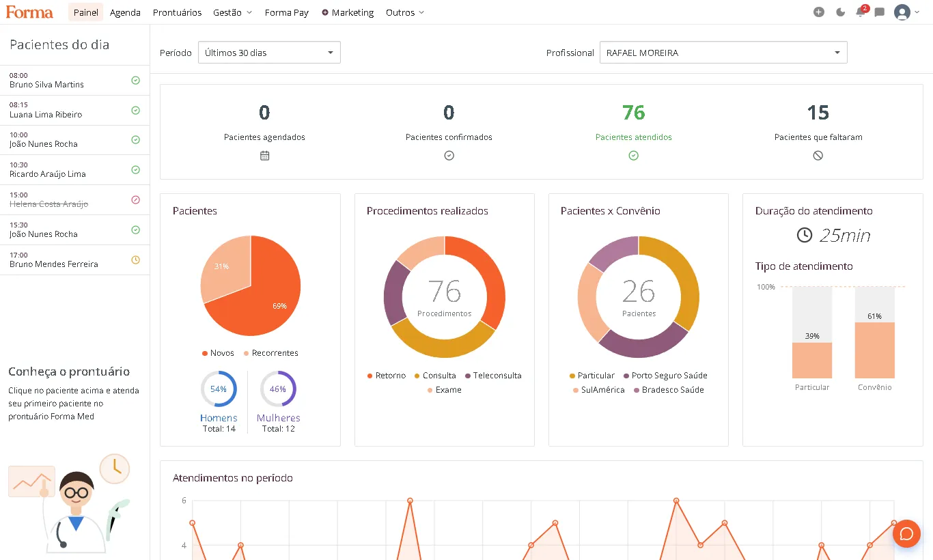933x560 pixels.
Task: Open 15:30 João Nunes Rocha appointment
Action: [74, 230]
